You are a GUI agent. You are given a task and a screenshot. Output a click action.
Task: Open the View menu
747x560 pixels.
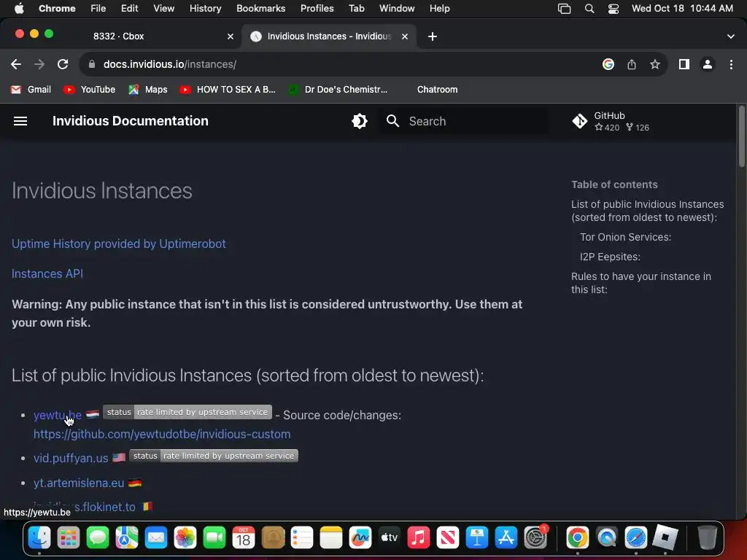click(163, 8)
